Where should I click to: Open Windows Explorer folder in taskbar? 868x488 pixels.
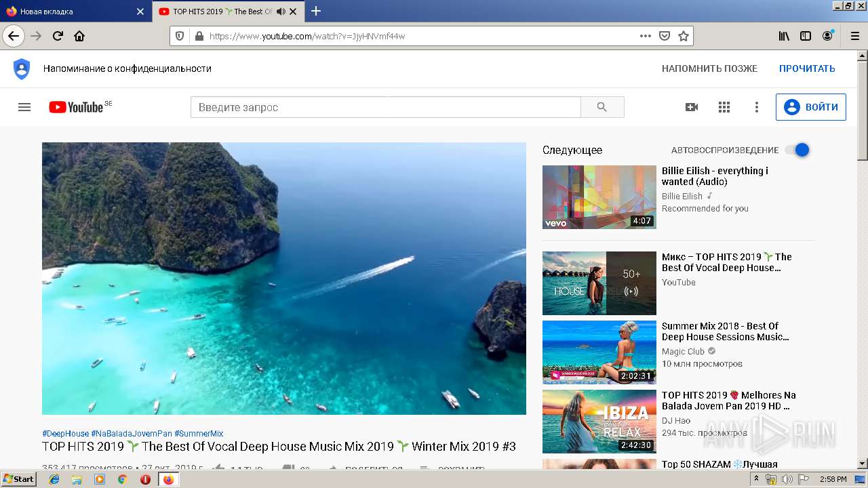(77, 479)
